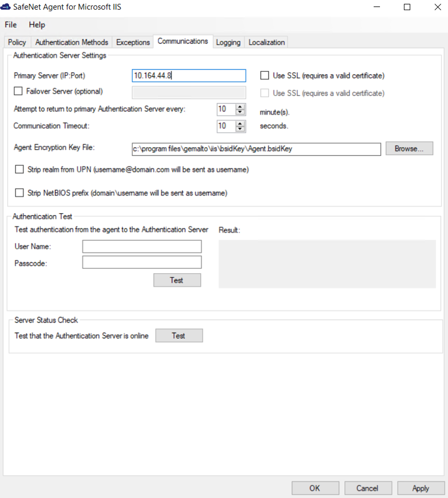Enable Use SSL for the primary server
The height and width of the screenshot is (498, 448).
(265, 75)
